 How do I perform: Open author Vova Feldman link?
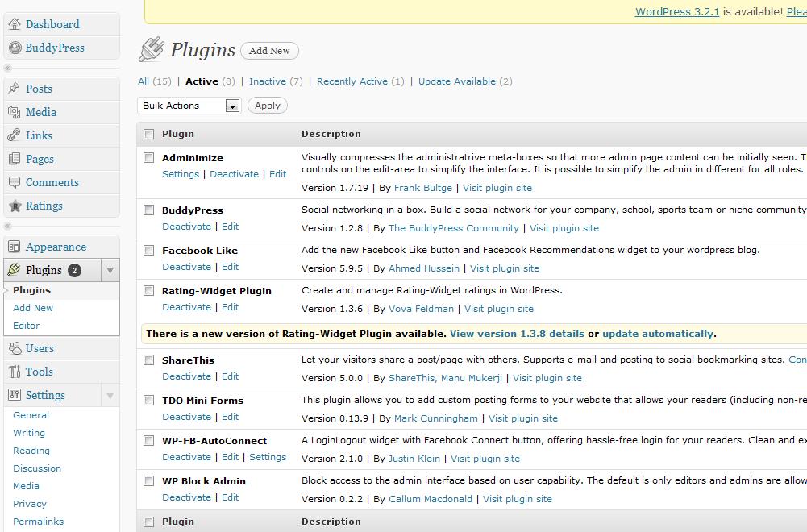click(421, 309)
